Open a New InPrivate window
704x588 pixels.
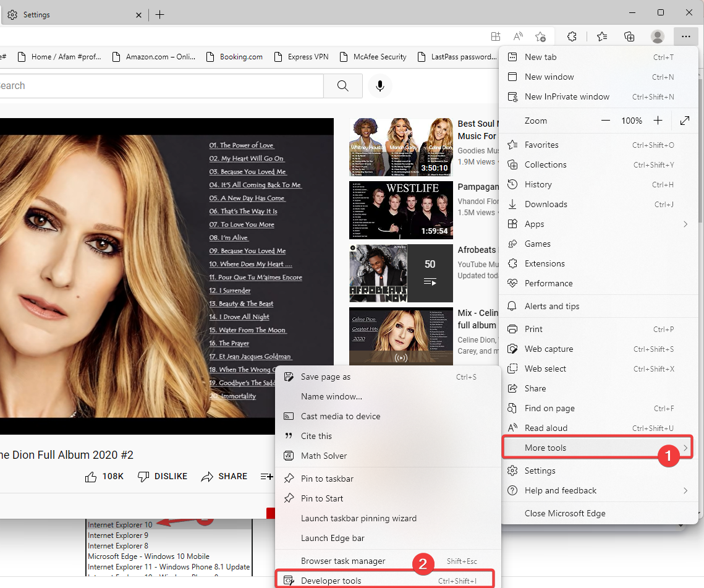pos(598,96)
